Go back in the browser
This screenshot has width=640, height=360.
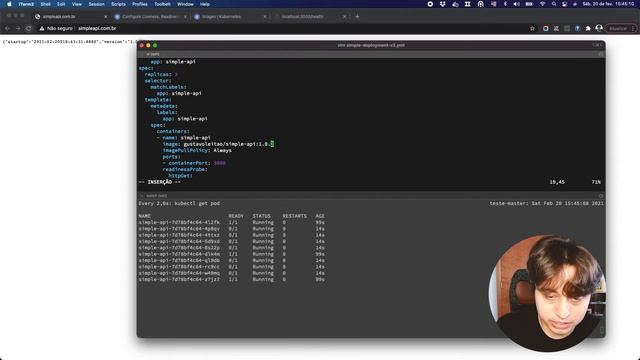click(x=7, y=28)
